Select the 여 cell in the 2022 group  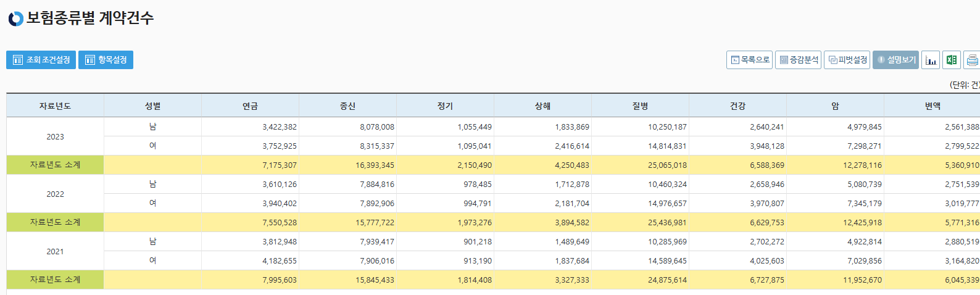152,203
